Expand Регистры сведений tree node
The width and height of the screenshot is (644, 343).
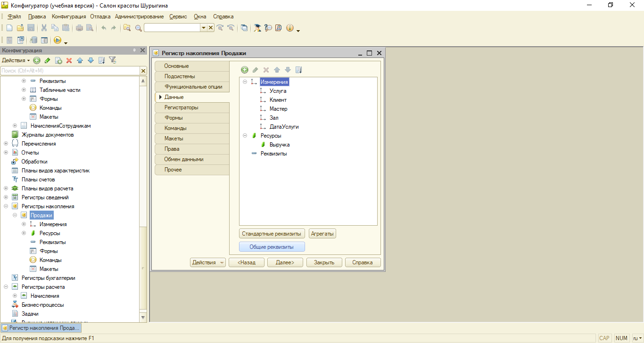pyautogui.click(x=6, y=197)
